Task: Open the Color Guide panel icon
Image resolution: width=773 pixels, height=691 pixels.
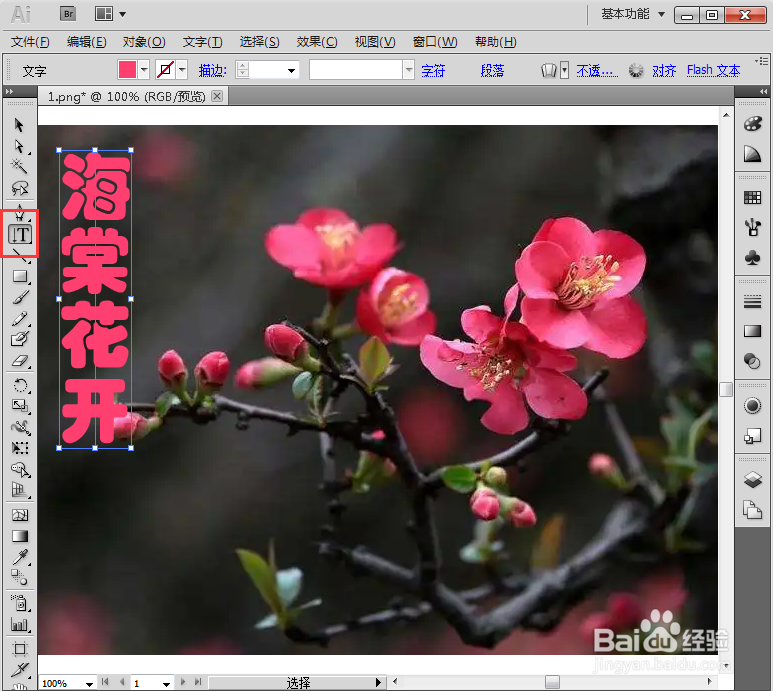Action: coord(752,154)
